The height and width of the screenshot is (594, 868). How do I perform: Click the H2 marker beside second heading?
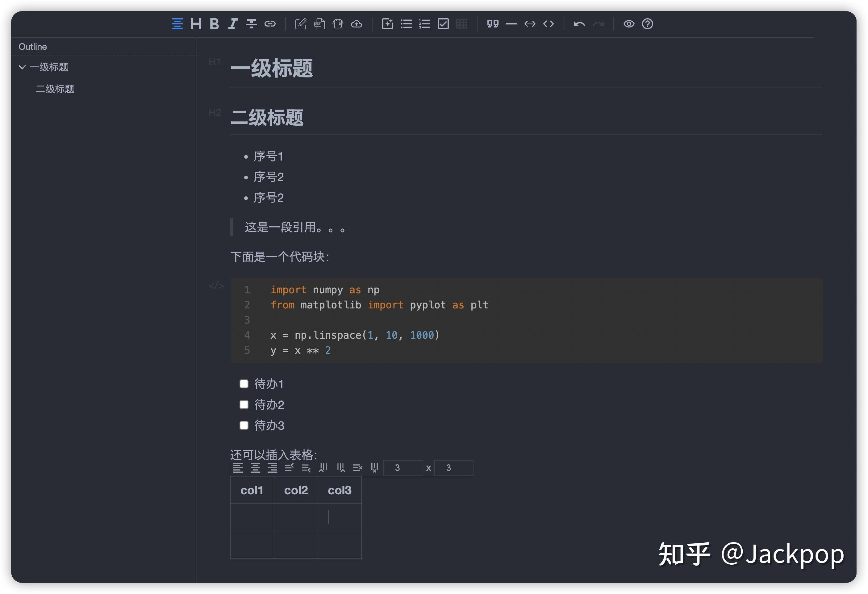[215, 112]
